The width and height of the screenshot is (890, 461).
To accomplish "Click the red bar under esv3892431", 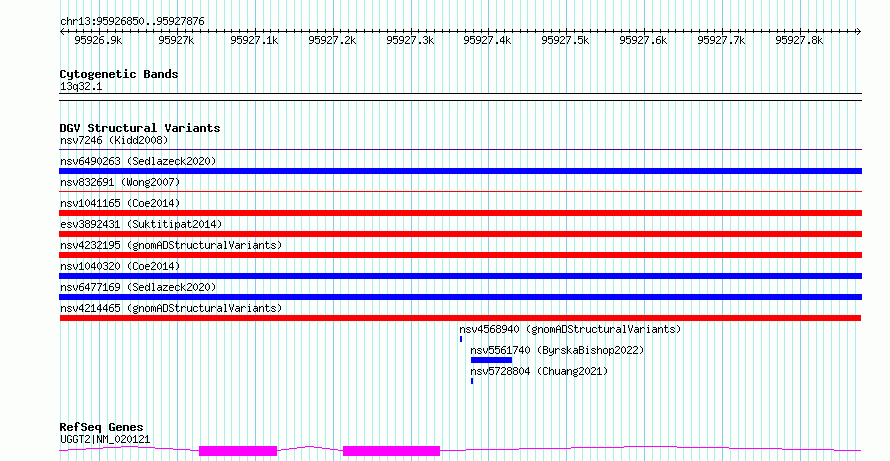I will click(x=460, y=234).
